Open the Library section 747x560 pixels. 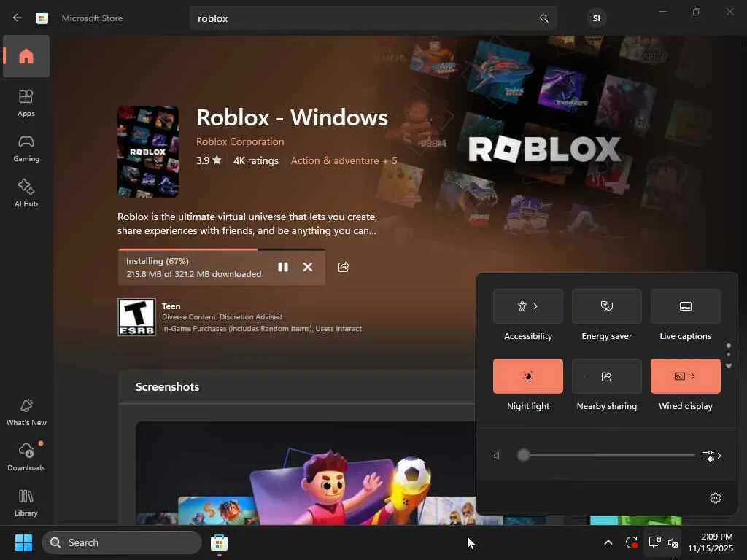26,502
